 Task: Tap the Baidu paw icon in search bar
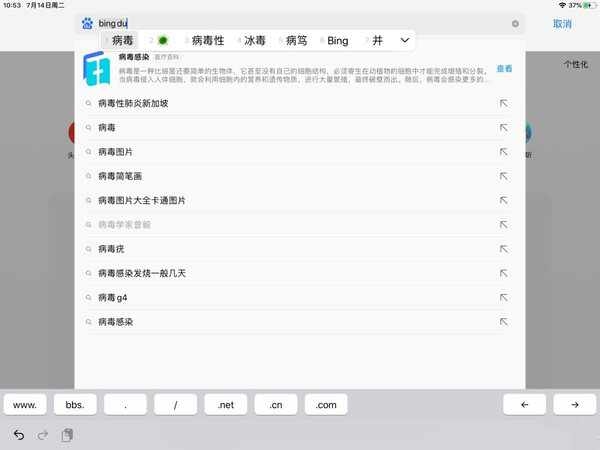coord(87,23)
